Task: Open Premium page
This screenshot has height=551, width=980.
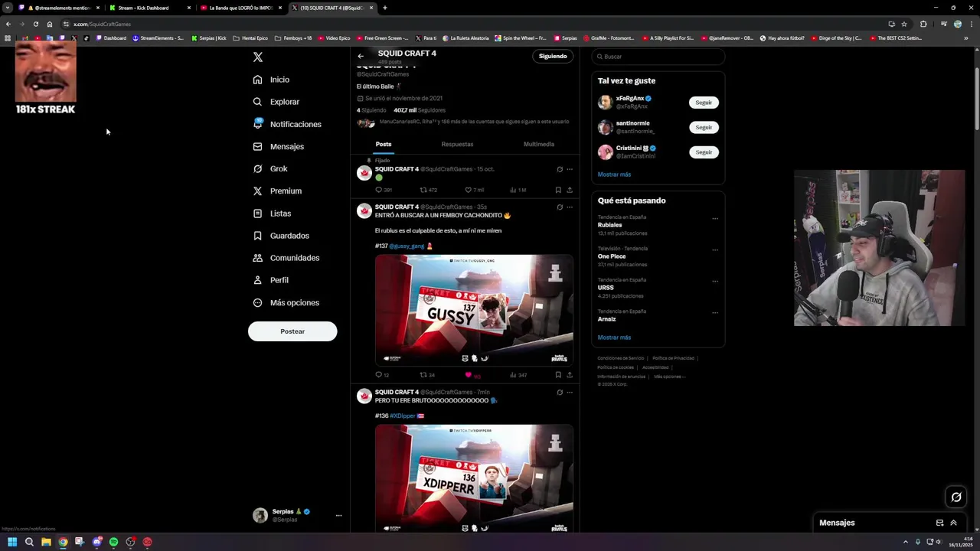Action: tap(277, 191)
